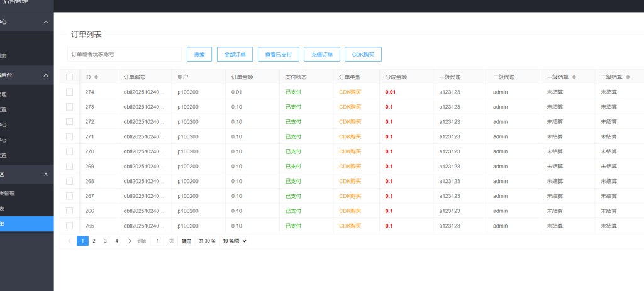Collapse the top sidebar menu group chevron
The height and width of the screenshot is (291, 644).
coord(45,22)
